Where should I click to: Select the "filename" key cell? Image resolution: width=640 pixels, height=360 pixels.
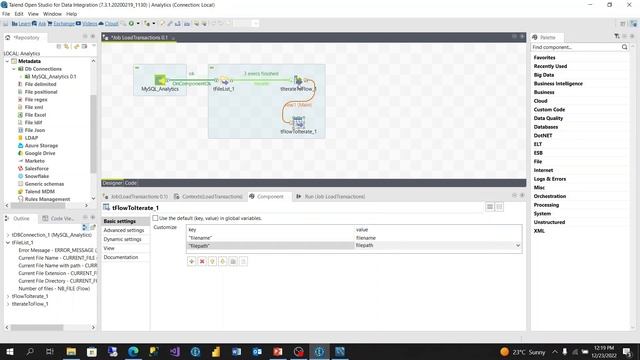pyautogui.click(x=270, y=238)
